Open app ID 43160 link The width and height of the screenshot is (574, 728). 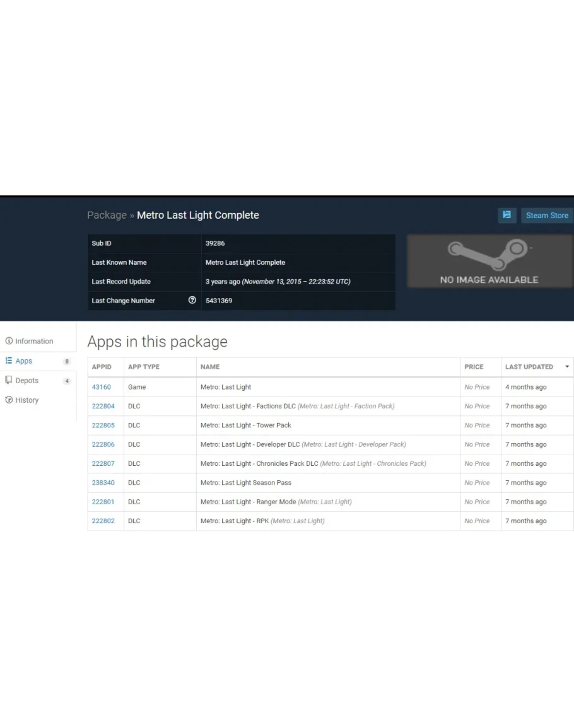coord(101,387)
